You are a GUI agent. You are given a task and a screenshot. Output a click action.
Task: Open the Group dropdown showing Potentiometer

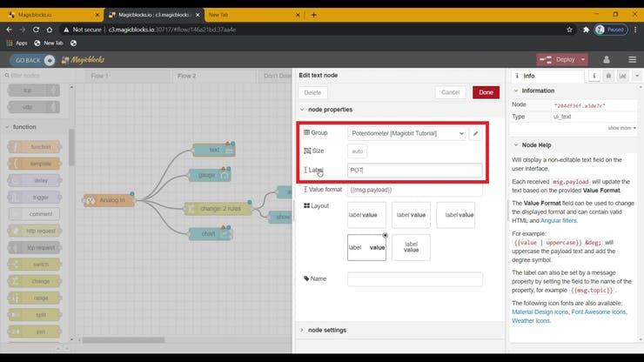point(406,133)
